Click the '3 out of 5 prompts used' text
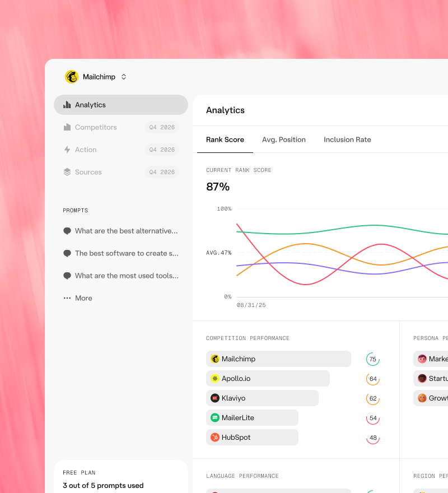The height and width of the screenshot is (493, 448). pyautogui.click(x=103, y=486)
